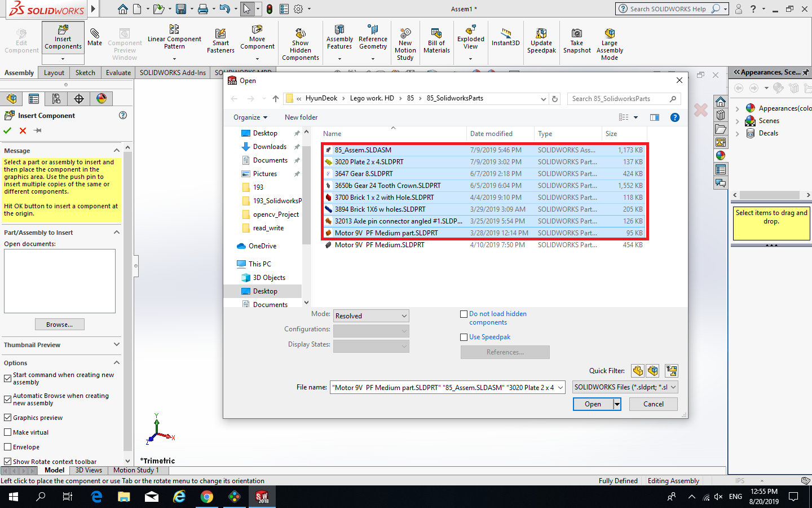
Task: Click Windows Start button
Action: [14, 497]
